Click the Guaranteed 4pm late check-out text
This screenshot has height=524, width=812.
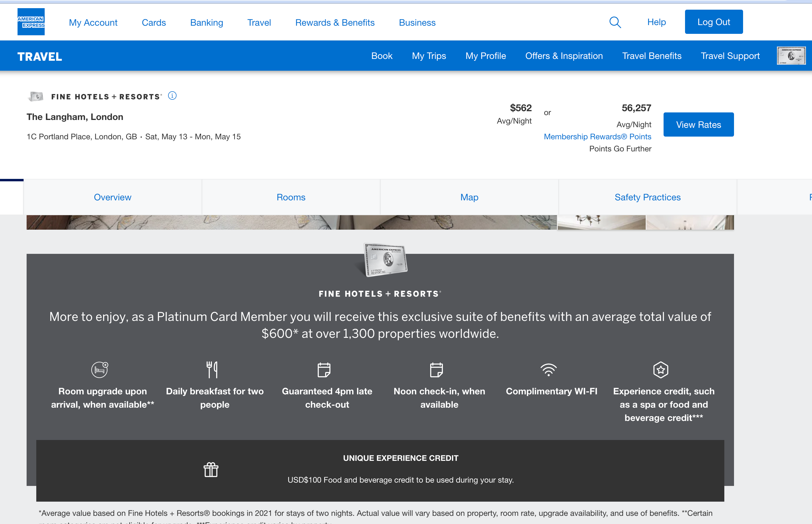click(x=327, y=398)
